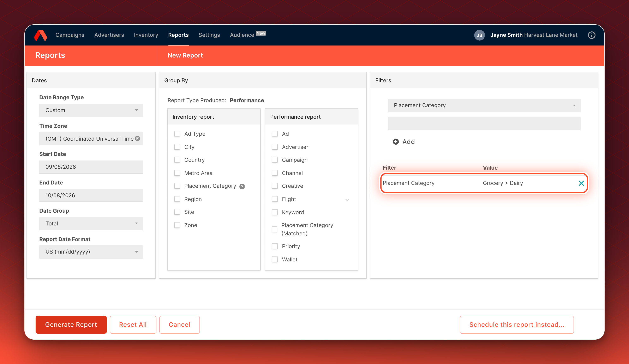Expand the Flight options chevron
Screen dimensions: 629x364
[347, 200]
